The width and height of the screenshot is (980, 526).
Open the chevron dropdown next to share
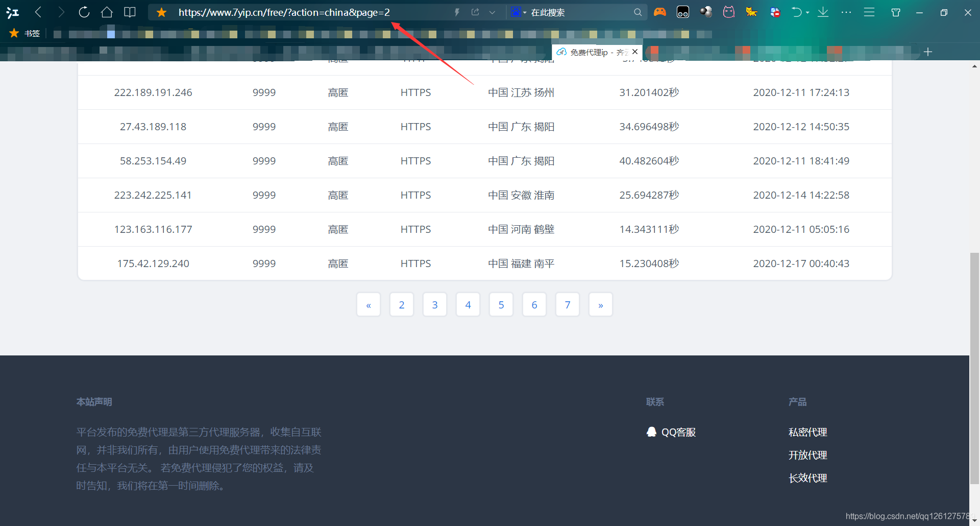click(493, 12)
